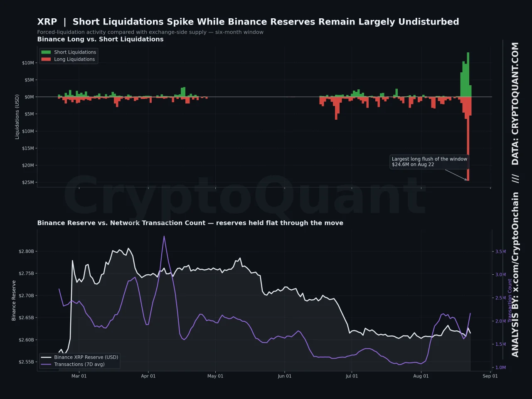Click the 'Liquidations (USD)' axis title
532x399 pixels.
tap(17, 116)
